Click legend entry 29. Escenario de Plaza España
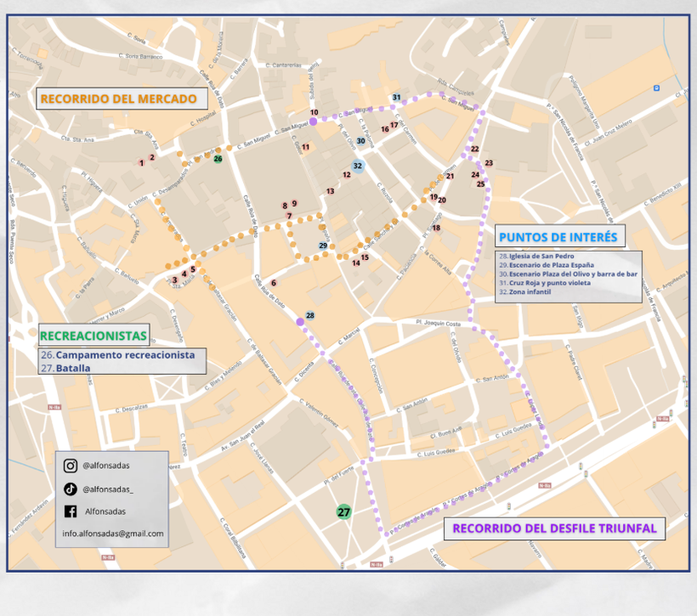 coord(547,265)
